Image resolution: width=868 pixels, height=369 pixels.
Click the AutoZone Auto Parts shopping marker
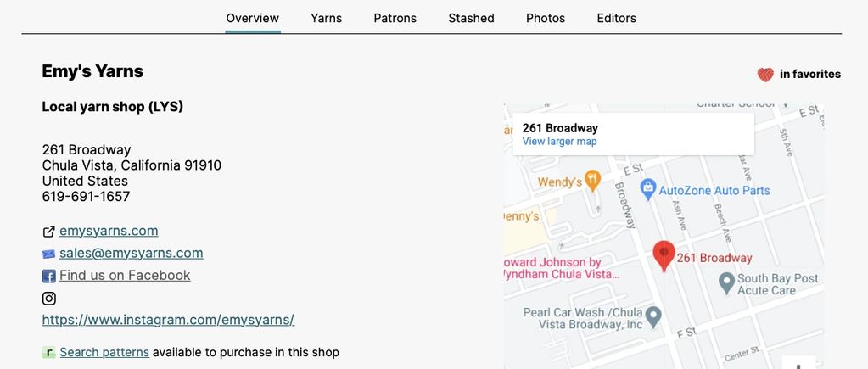coord(647,190)
